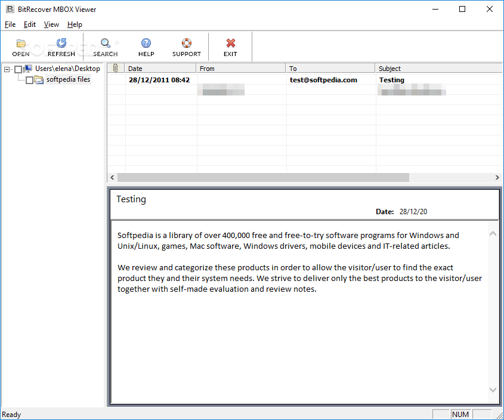Click the email dated 28/12/2011 08:42

[x=159, y=80]
